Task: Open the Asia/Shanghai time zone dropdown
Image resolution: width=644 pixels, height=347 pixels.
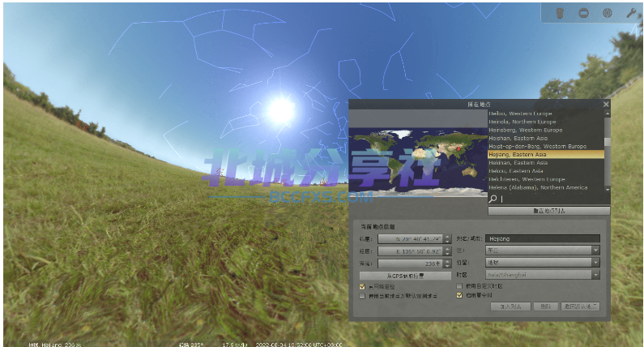Action: 543,275
